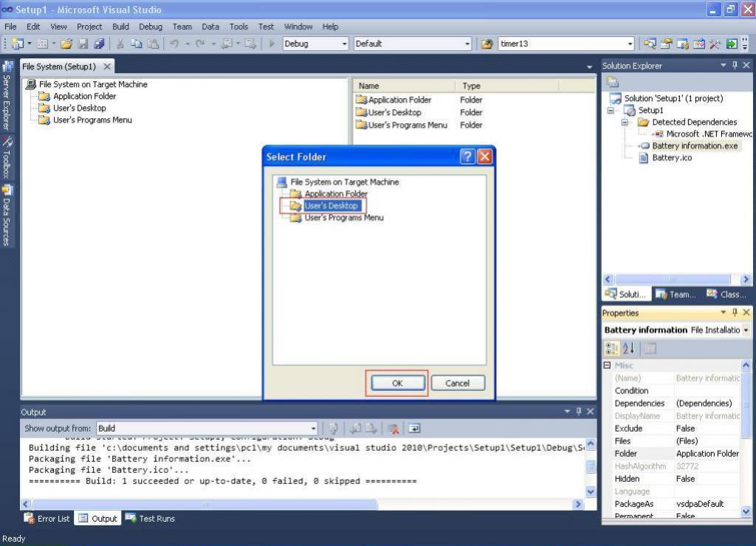756x546 pixels.
Task: Click the Type column header in file list
Action: pos(506,86)
